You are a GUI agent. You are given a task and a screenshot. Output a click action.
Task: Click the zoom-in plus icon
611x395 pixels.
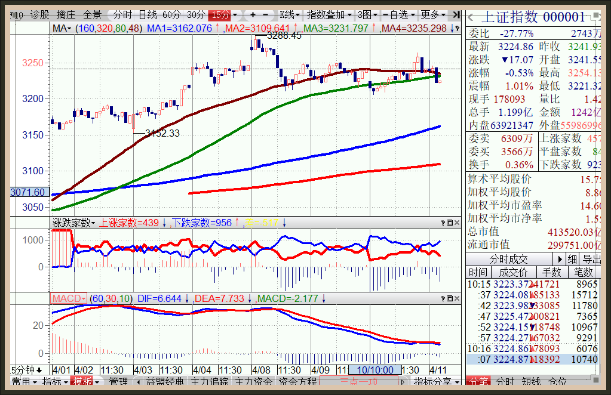point(253,15)
